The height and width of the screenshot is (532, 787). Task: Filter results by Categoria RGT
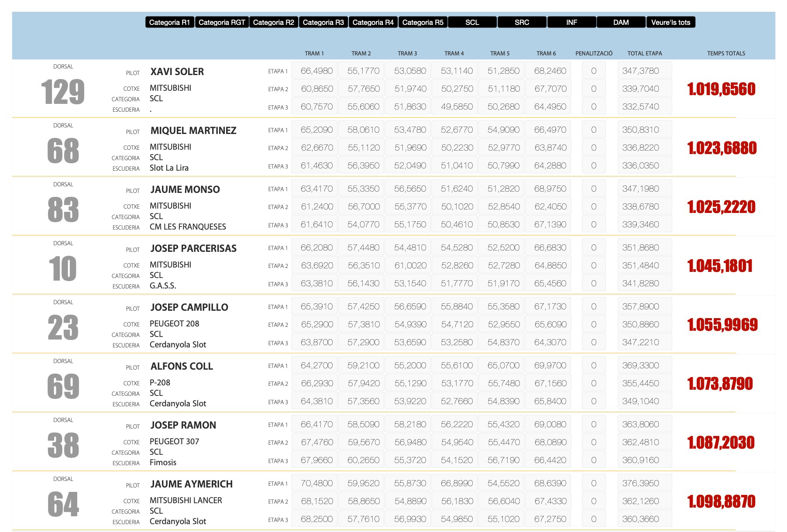tap(222, 22)
